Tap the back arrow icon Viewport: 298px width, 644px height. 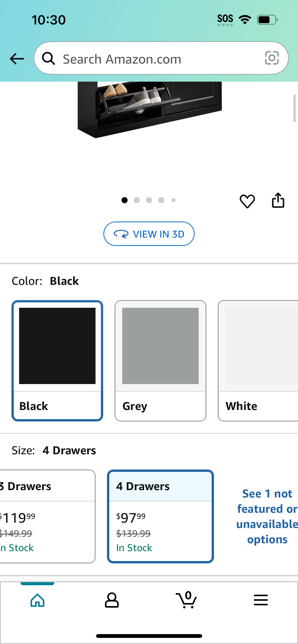[x=17, y=59]
